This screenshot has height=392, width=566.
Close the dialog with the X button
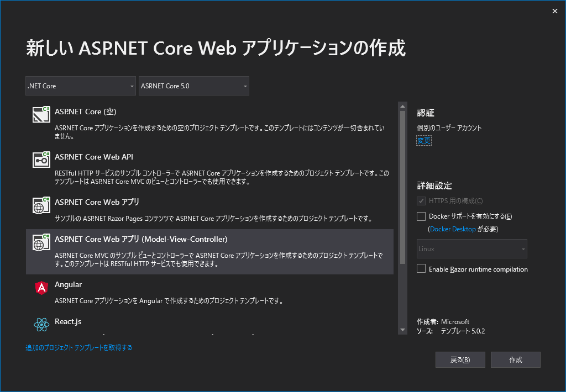tap(555, 11)
